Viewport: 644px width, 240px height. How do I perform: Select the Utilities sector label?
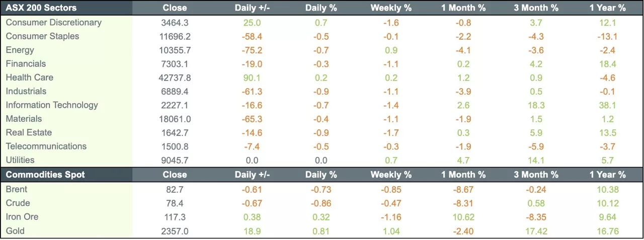pyautogui.click(x=20, y=160)
